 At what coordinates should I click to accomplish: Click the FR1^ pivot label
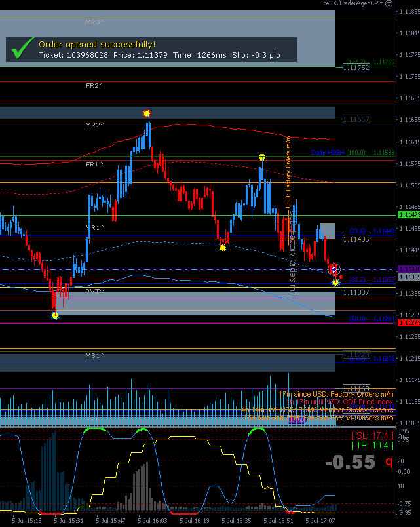coord(94,165)
